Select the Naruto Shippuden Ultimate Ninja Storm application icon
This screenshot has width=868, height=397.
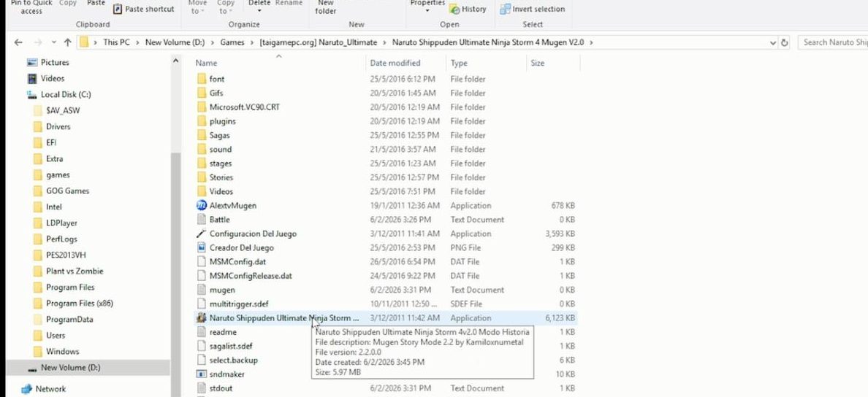point(202,318)
